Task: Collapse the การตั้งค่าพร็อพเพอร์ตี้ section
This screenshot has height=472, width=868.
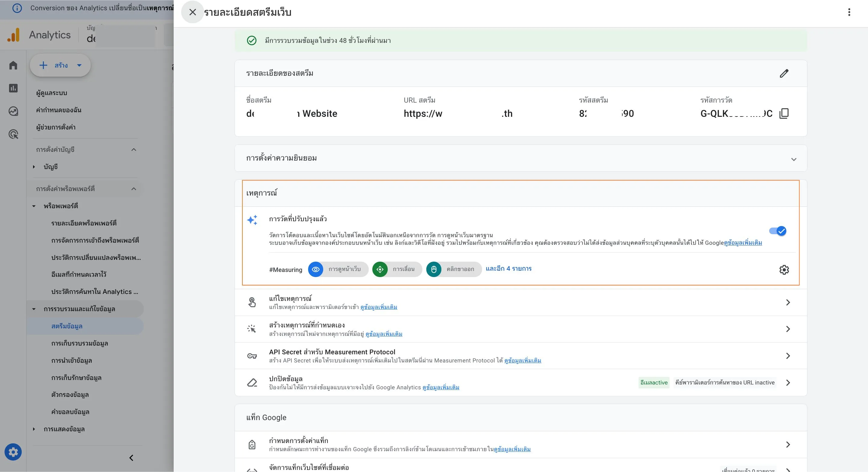Action: click(134, 189)
